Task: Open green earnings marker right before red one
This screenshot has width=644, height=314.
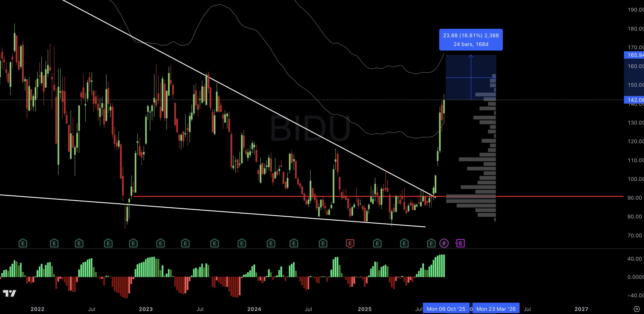Action: click(323, 243)
